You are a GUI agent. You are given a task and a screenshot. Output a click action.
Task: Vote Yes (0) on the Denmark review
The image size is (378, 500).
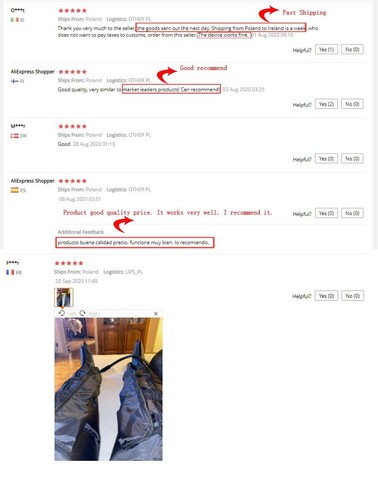tap(326, 159)
